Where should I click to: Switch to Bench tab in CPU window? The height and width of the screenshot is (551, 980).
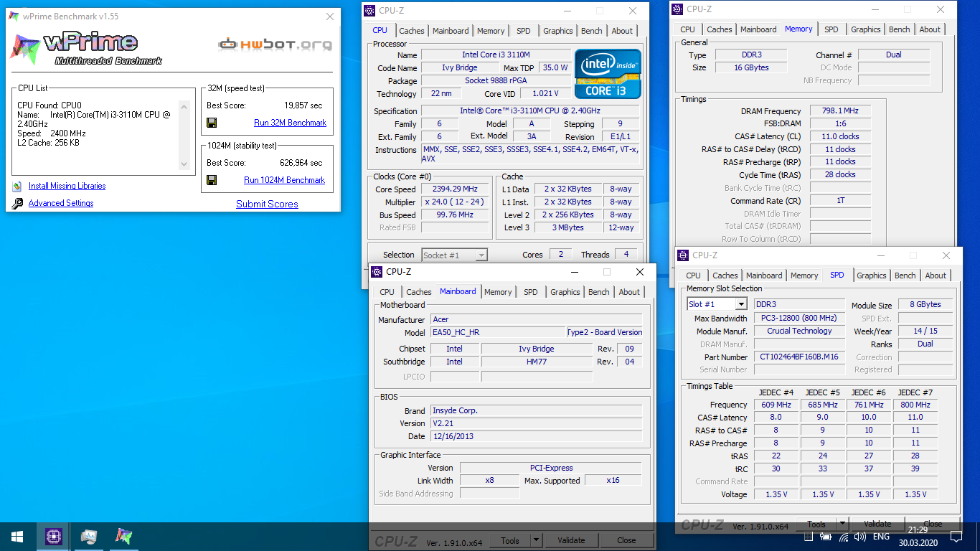pyautogui.click(x=591, y=31)
